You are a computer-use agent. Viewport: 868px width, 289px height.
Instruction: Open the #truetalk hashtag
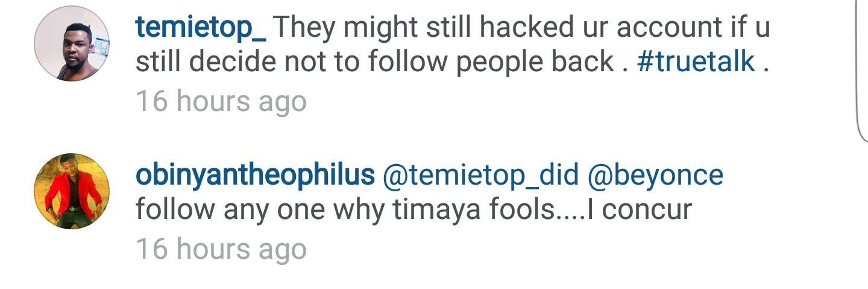[696, 62]
